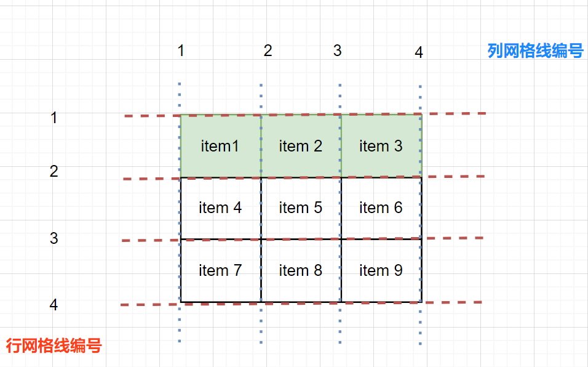Select column gridline number 4 at top
588x367 pixels.
coord(419,53)
